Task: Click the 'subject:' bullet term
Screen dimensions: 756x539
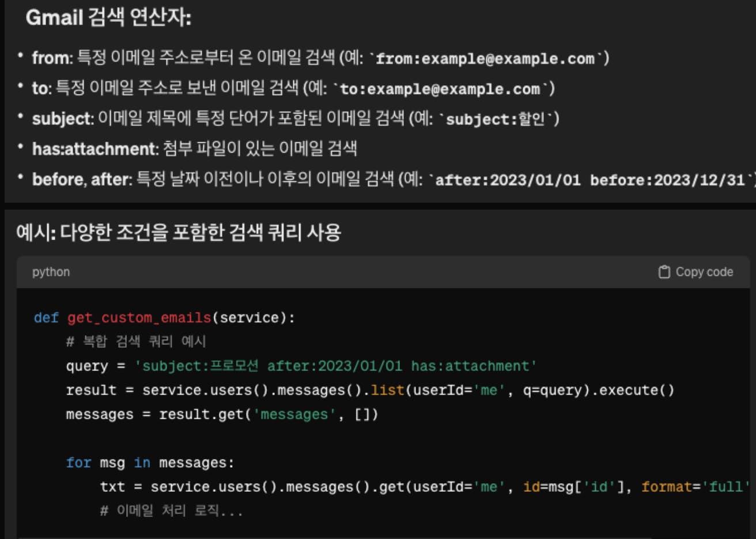Action: coord(63,119)
